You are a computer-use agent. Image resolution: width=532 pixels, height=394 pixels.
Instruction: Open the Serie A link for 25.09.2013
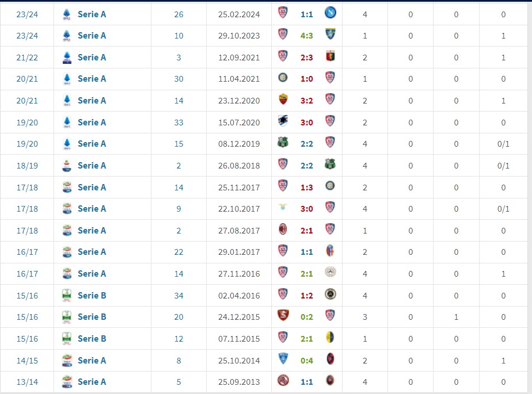click(x=92, y=382)
